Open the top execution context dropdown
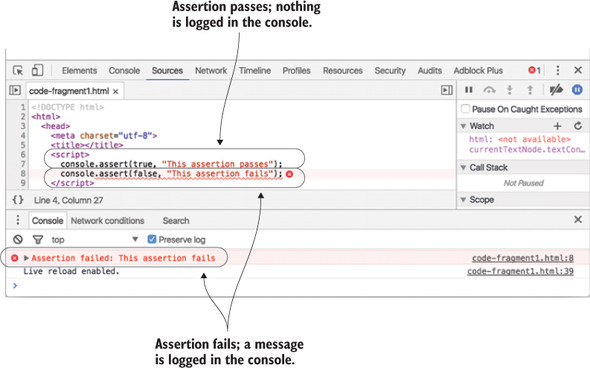 [95, 239]
